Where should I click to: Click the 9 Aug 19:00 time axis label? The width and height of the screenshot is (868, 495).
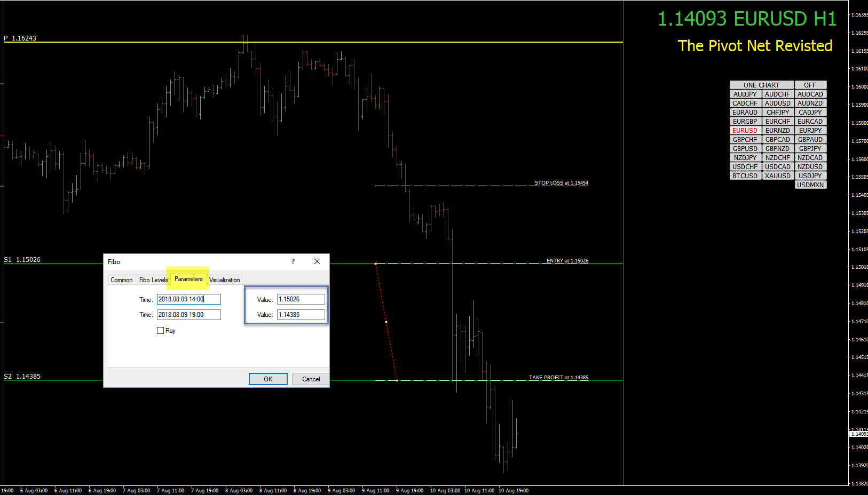point(409,491)
